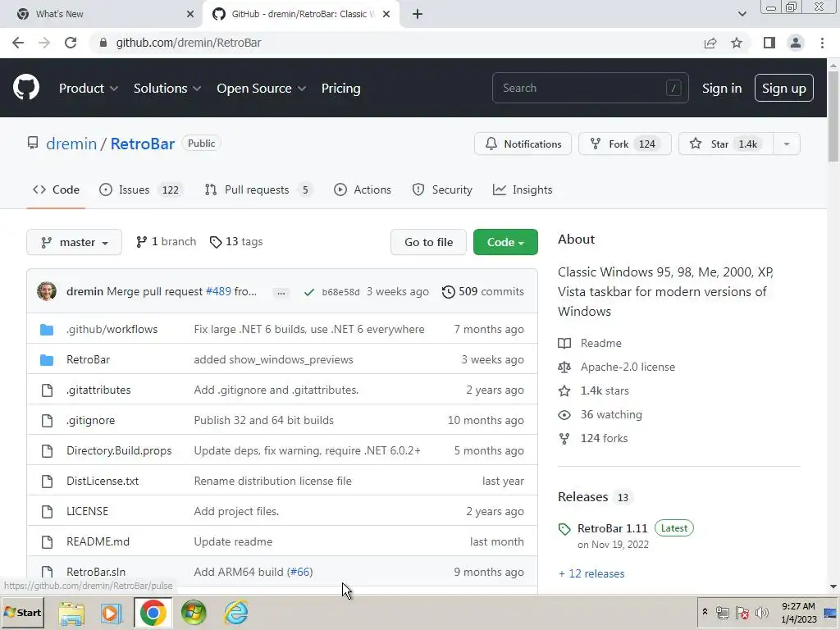Switch to the Security tab

pos(442,190)
